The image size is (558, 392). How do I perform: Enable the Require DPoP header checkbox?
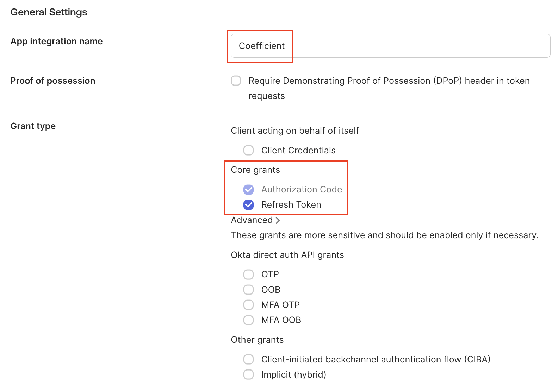(x=236, y=81)
